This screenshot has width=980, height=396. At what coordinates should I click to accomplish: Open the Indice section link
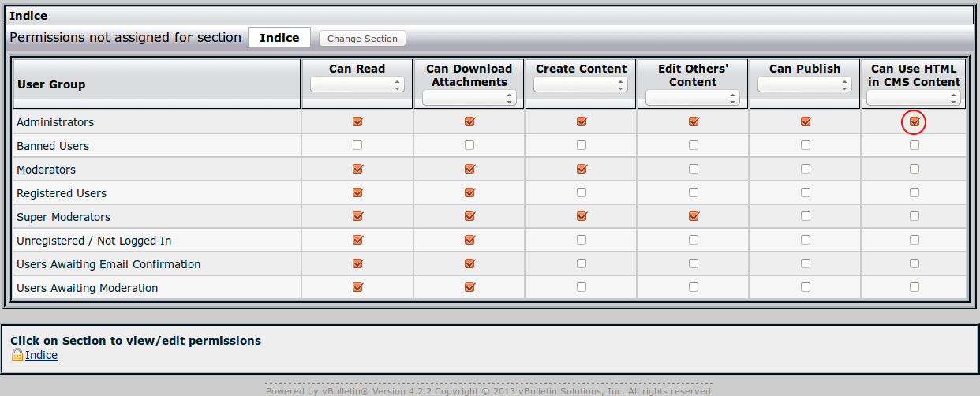click(x=41, y=355)
